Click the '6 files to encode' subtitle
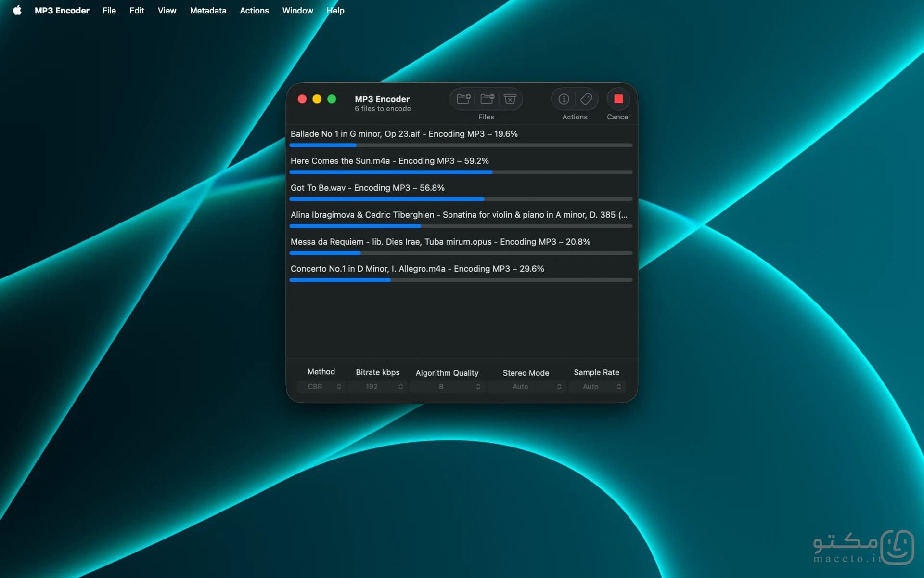This screenshot has height=578, width=924. (x=383, y=109)
